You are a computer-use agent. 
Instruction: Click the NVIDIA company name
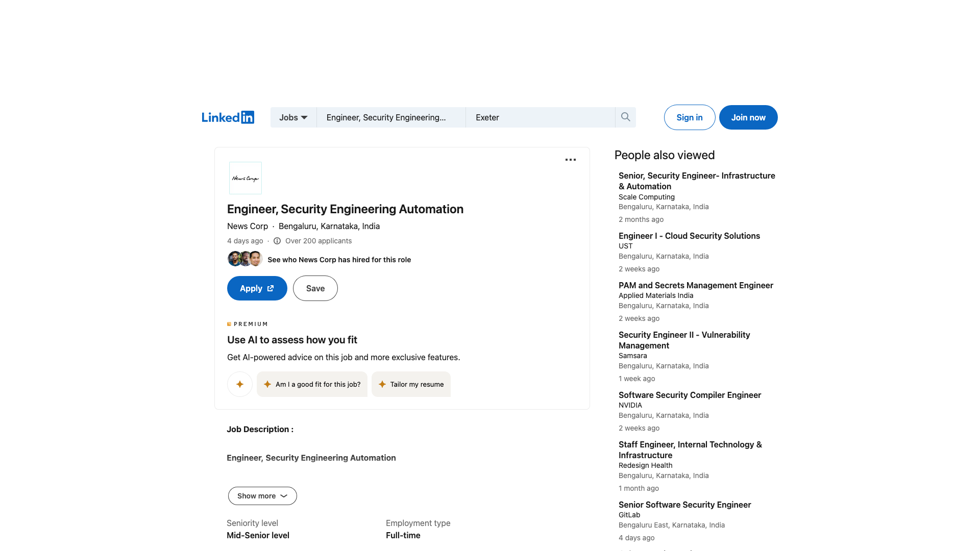[x=630, y=405]
